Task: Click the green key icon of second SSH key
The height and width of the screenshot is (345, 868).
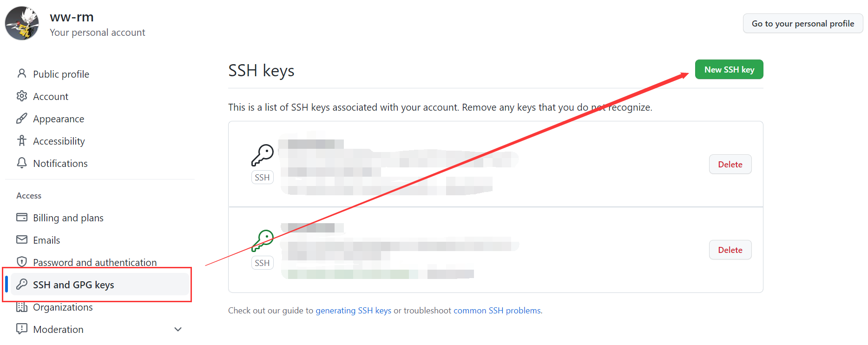Action: coord(263,240)
